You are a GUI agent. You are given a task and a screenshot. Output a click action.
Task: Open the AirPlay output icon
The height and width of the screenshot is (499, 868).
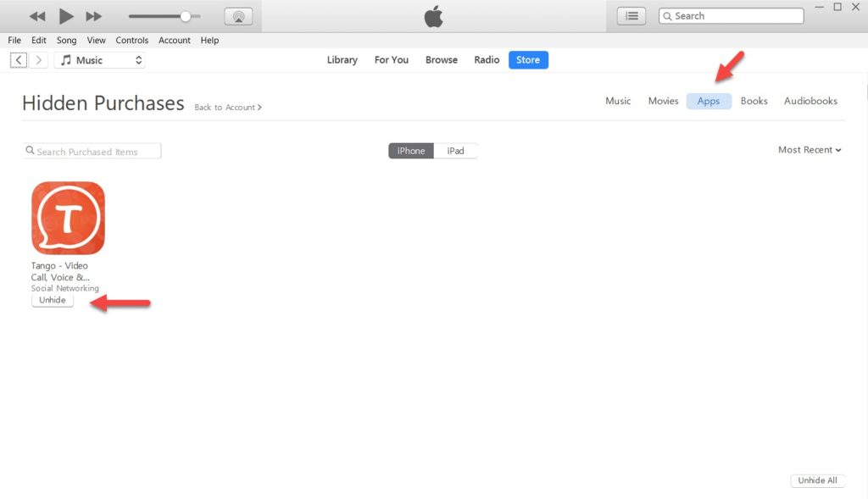[238, 16]
